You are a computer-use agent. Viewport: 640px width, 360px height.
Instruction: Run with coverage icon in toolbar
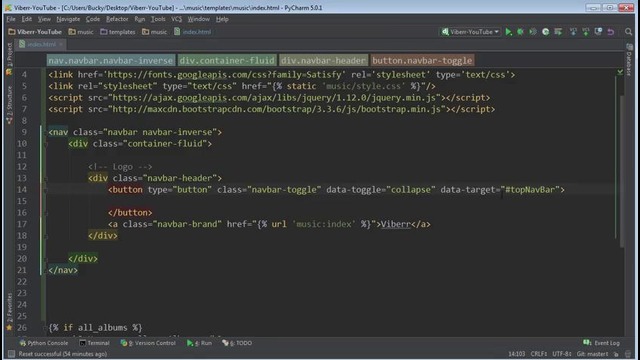pyautogui.click(x=533, y=32)
